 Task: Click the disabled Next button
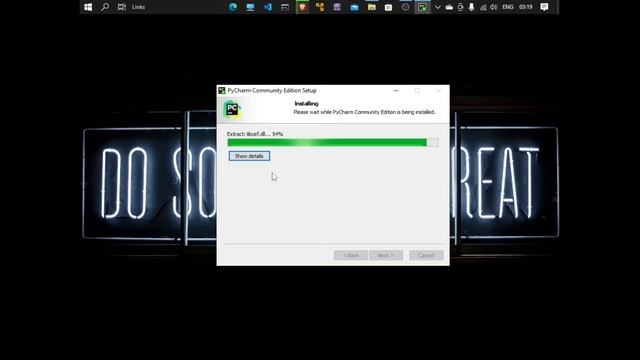[386, 256]
